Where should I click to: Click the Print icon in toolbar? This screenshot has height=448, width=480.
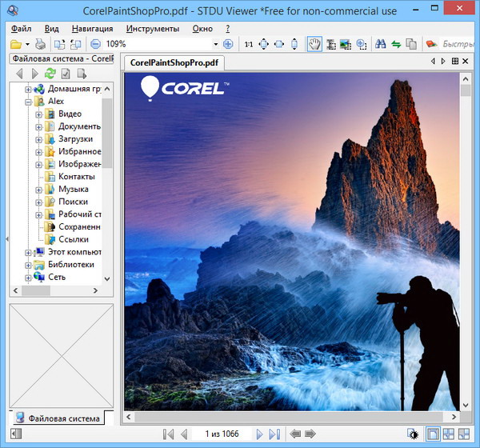click(x=40, y=44)
